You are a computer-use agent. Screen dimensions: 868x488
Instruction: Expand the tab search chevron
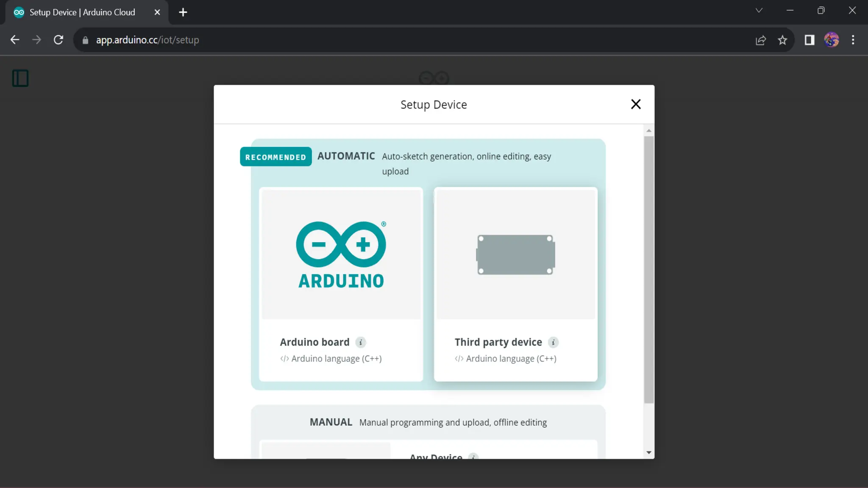(x=759, y=11)
